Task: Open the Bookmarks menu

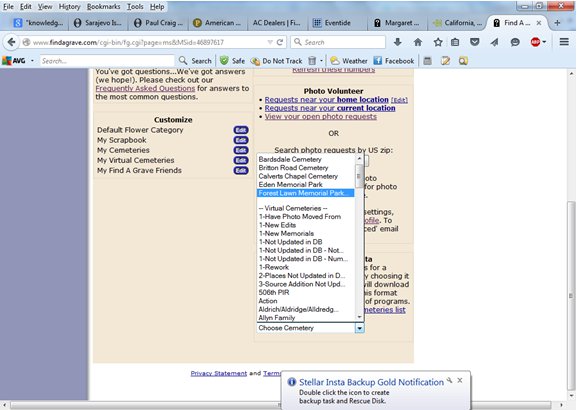Action: [103, 7]
